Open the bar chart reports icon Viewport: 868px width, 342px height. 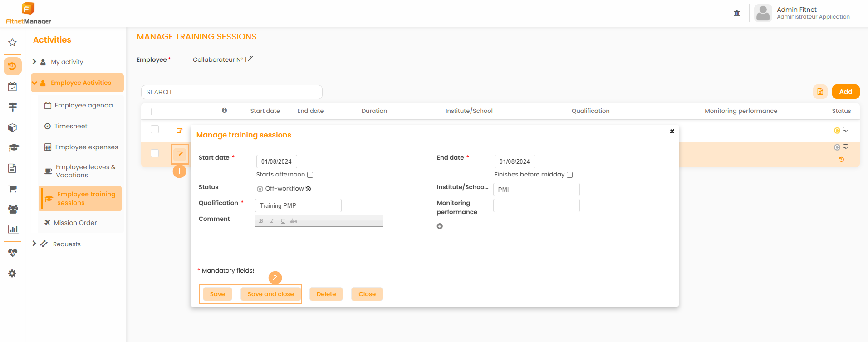(13, 230)
